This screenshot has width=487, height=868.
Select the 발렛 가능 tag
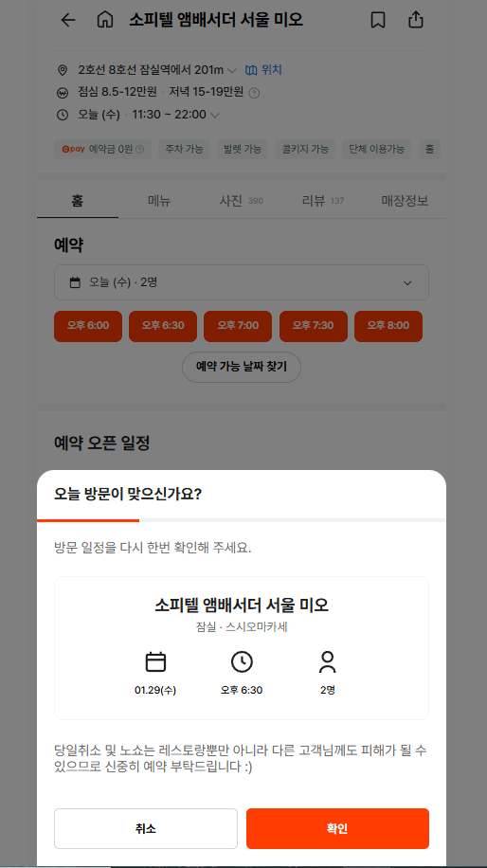pyautogui.click(x=243, y=149)
